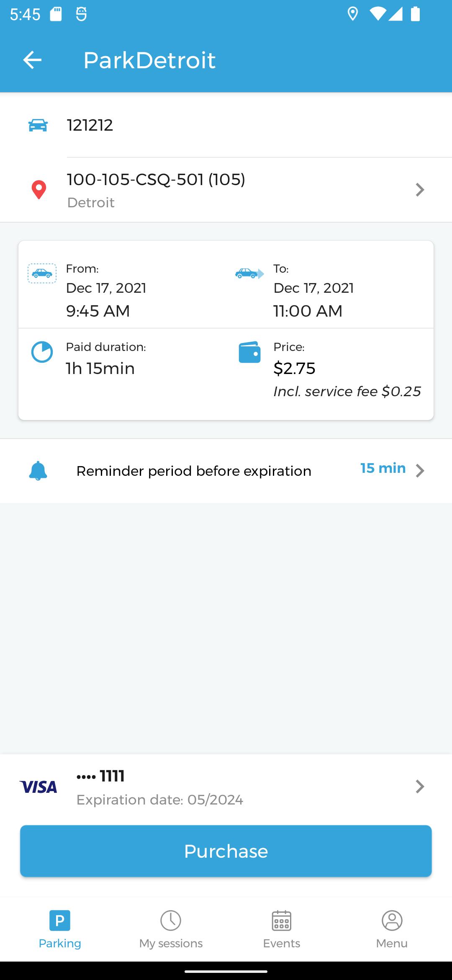Image resolution: width=452 pixels, height=980 pixels.
Task: Tap the 11:00 AM end time
Action: click(x=308, y=311)
